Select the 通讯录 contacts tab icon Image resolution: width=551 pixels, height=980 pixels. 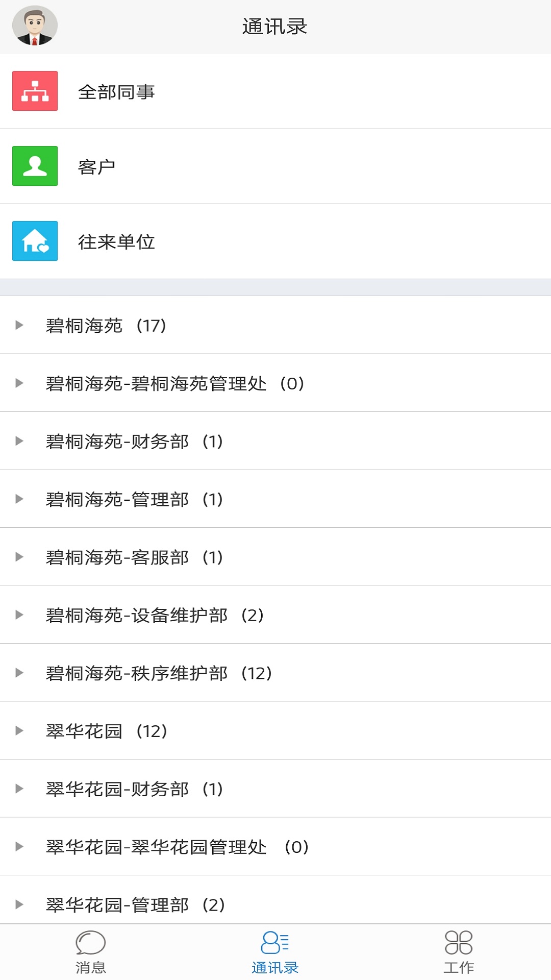pyautogui.click(x=275, y=943)
